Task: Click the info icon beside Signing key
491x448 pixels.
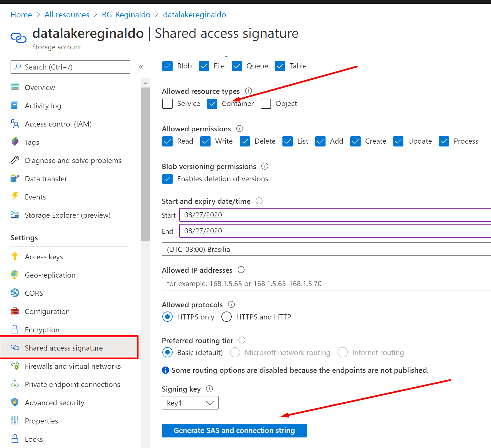Action: [209, 389]
